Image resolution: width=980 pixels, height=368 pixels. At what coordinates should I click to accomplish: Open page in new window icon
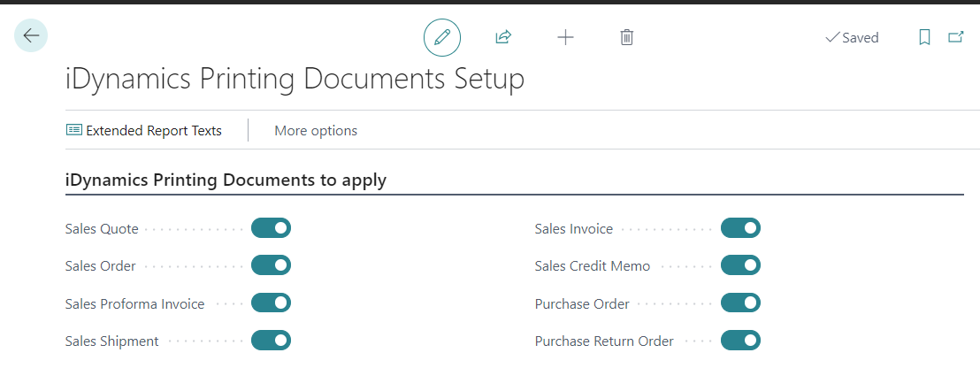pos(955,37)
